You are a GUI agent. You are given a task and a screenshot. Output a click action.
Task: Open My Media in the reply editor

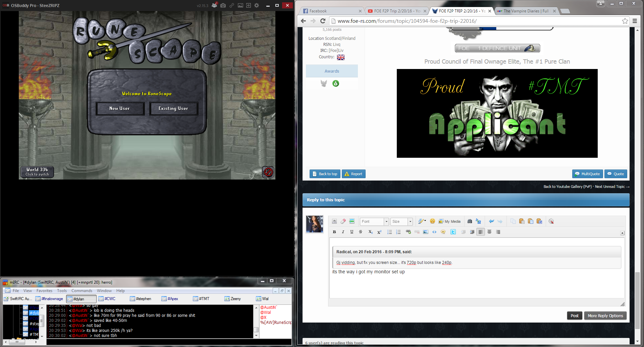click(450, 221)
